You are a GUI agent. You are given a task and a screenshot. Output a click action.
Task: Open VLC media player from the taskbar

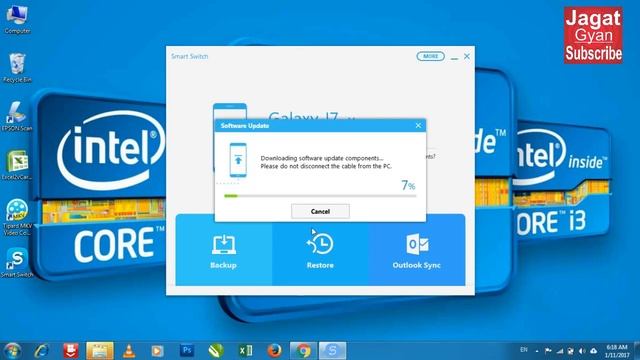pos(129,351)
